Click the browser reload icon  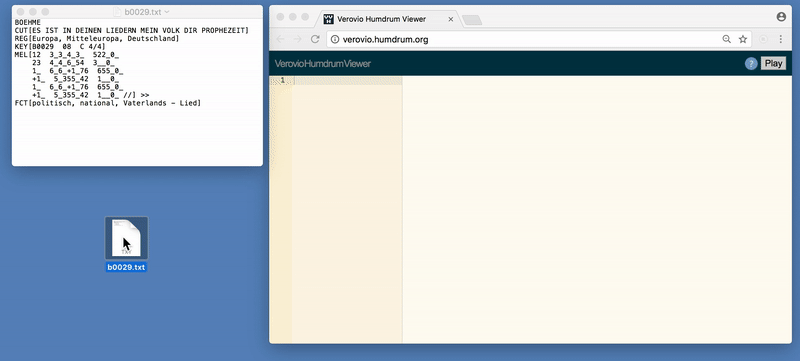click(x=315, y=39)
